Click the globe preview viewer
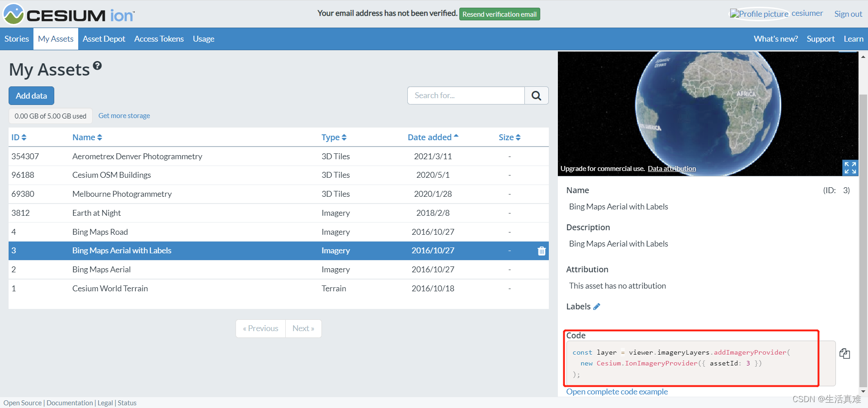 [708, 114]
